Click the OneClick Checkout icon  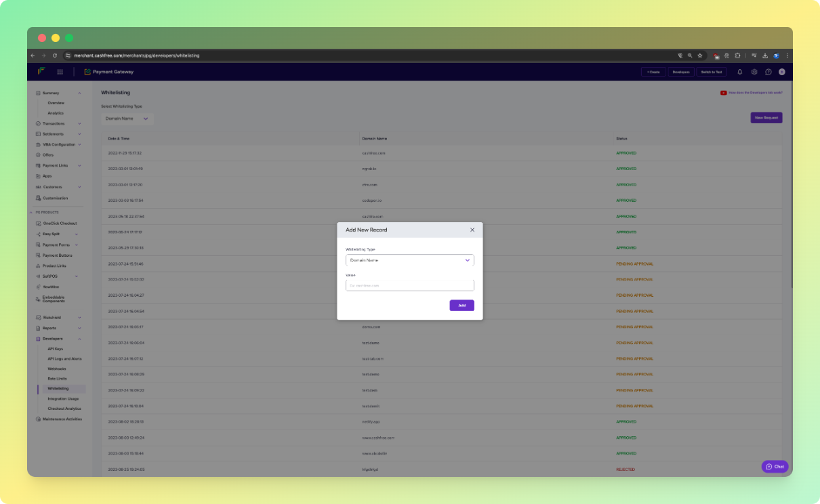coord(38,224)
